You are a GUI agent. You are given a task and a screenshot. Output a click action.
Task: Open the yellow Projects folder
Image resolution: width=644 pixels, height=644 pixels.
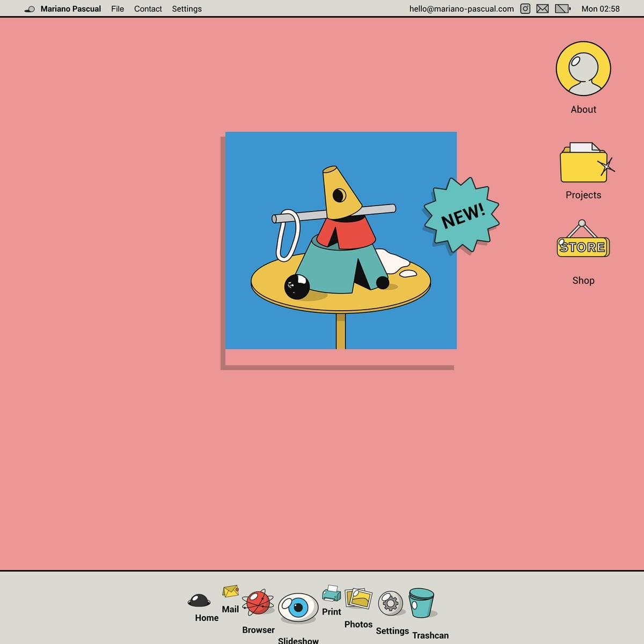tap(583, 164)
